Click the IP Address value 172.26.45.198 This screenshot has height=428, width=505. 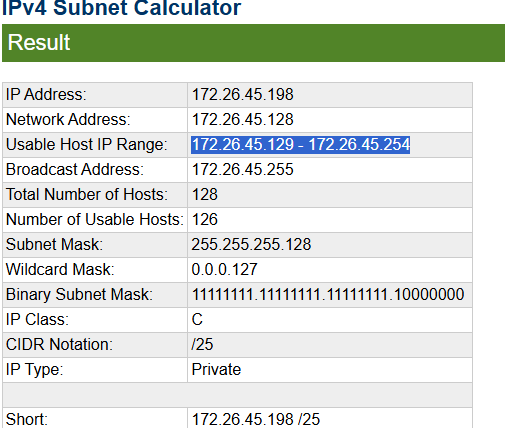point(243,94)
